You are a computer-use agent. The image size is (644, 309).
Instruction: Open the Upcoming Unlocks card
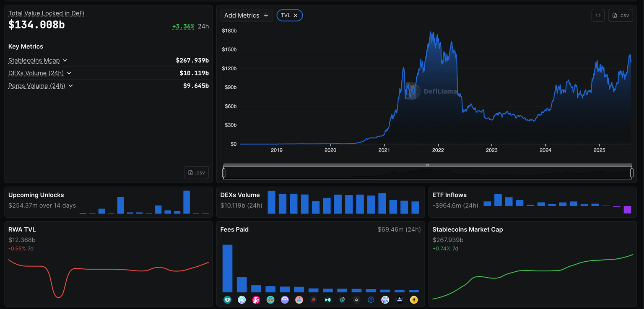pos(36,195)
